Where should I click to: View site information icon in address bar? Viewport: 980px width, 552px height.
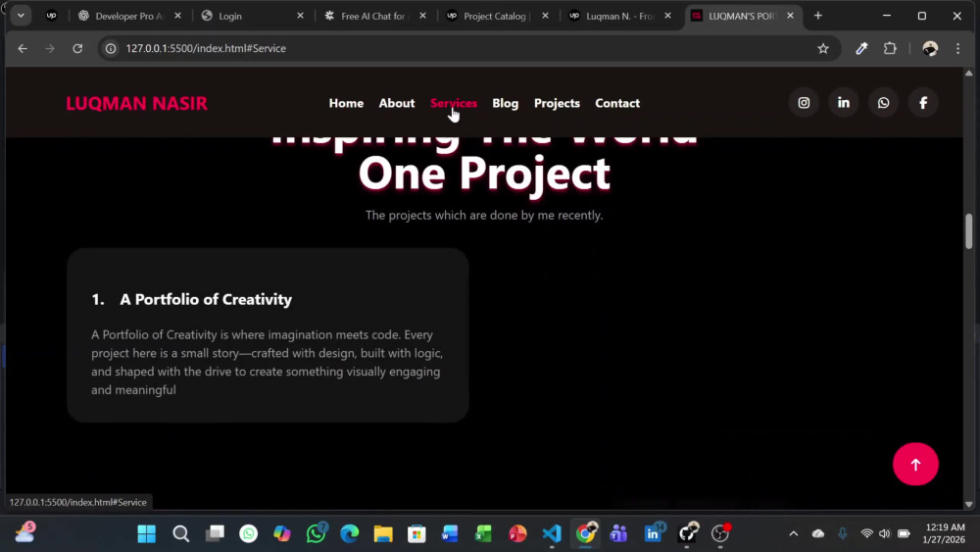[x=111, y=48]
